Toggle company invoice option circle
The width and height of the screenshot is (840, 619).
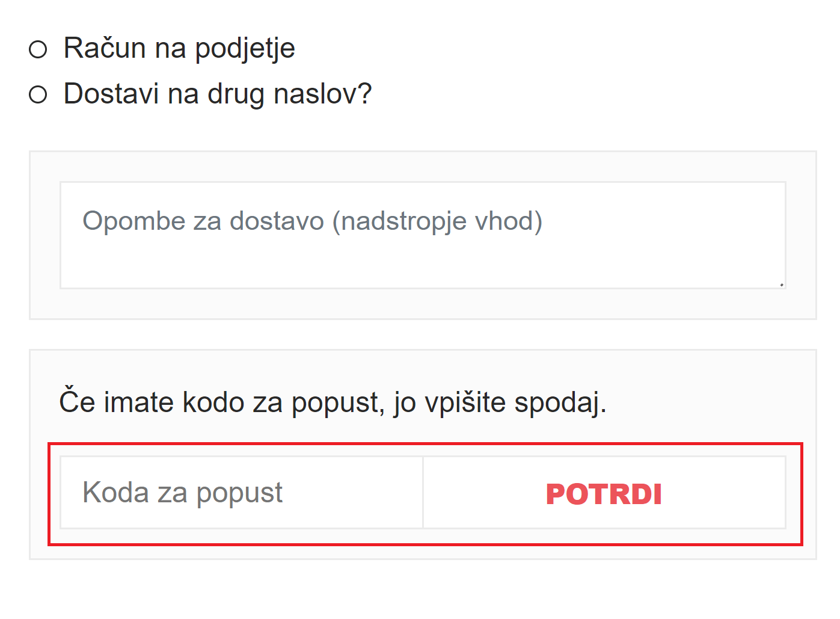coord(38,49)
